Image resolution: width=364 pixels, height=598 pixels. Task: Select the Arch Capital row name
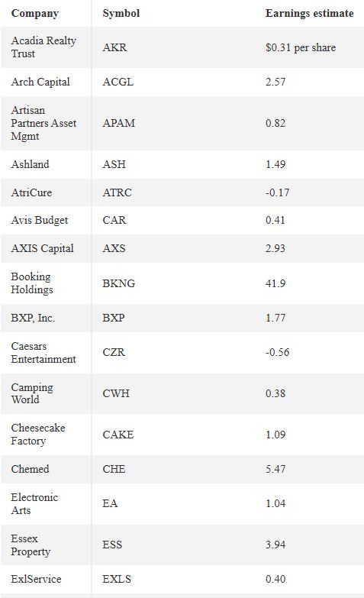point(40,82)
